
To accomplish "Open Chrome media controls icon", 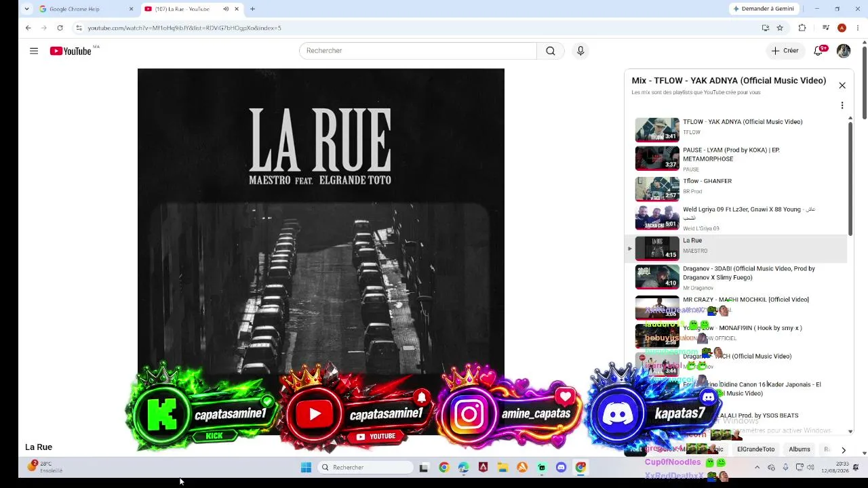I will (825, 28).
